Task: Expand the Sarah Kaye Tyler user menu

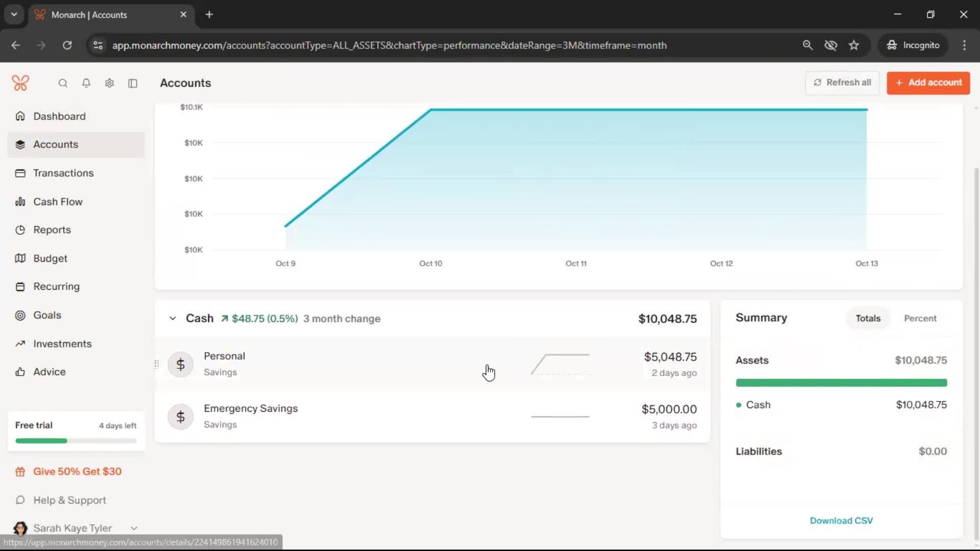Action: 134,528
